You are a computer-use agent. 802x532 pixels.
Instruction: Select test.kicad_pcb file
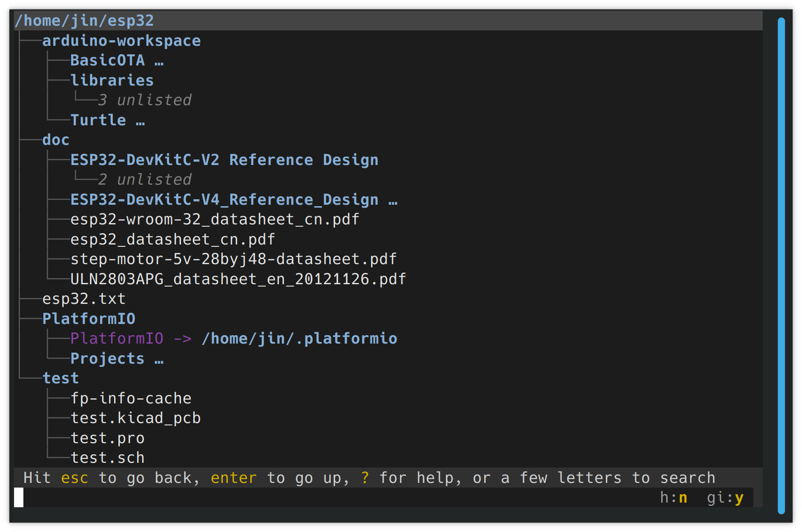[x=136, y=418]
